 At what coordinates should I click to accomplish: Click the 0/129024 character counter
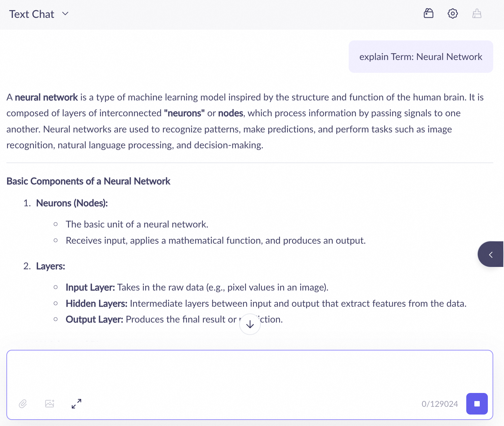(440, 404)
